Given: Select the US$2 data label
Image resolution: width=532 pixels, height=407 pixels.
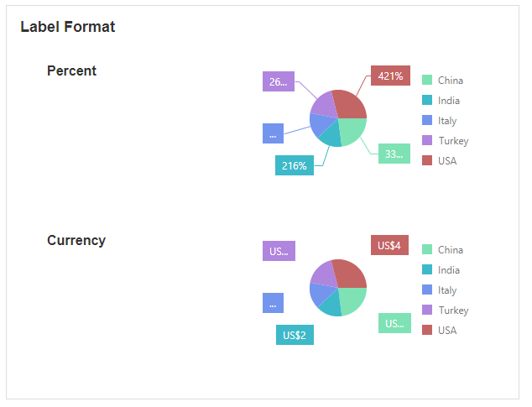Looking at the screenshot, I should (x=294, y=336).
